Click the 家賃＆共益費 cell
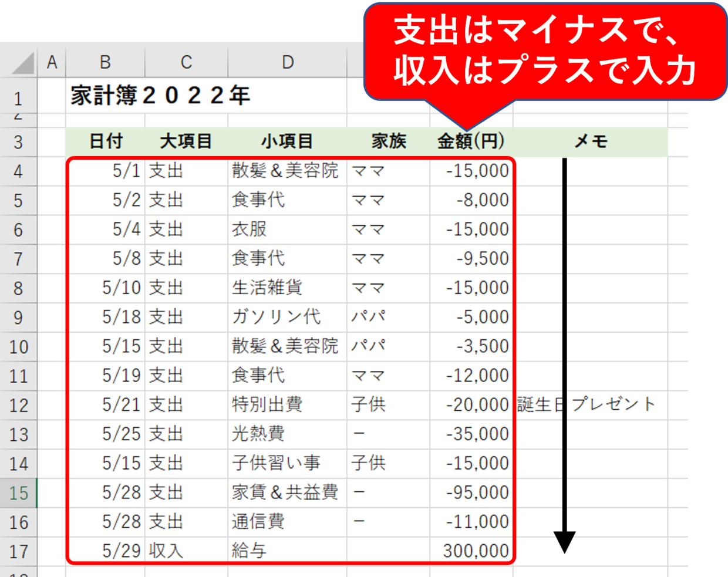The width and height of the screenshot is (728, 577). [x=287, y=492]
